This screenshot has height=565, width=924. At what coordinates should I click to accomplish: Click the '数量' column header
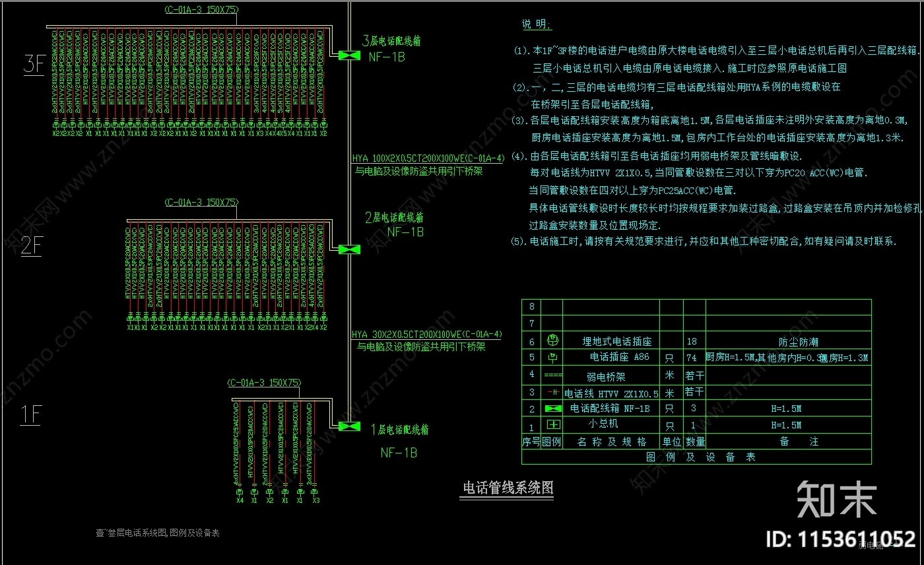pos(695,442)
